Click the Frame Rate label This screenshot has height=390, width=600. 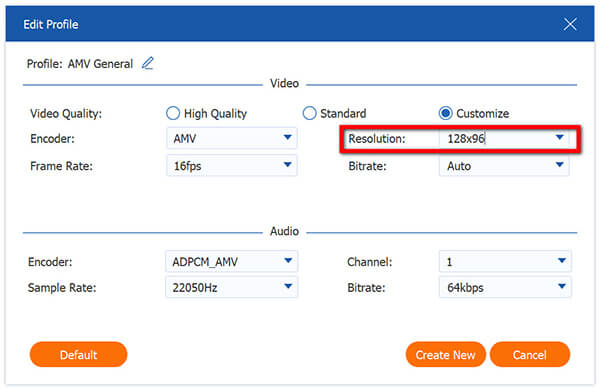coord(61,166)
